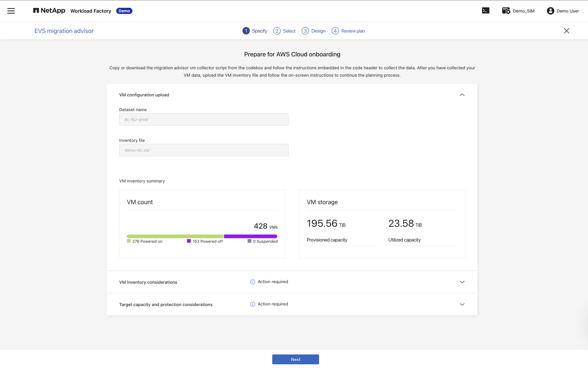Click the purple Powered off legend swatch
The height and width of the screenshot is (369, 588).
(x=189, y=241)
